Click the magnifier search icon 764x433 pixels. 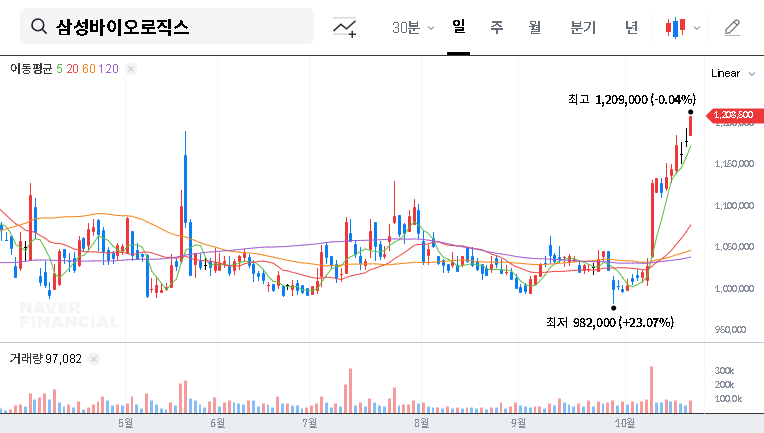pyautogui.click(x=39, y=27)
